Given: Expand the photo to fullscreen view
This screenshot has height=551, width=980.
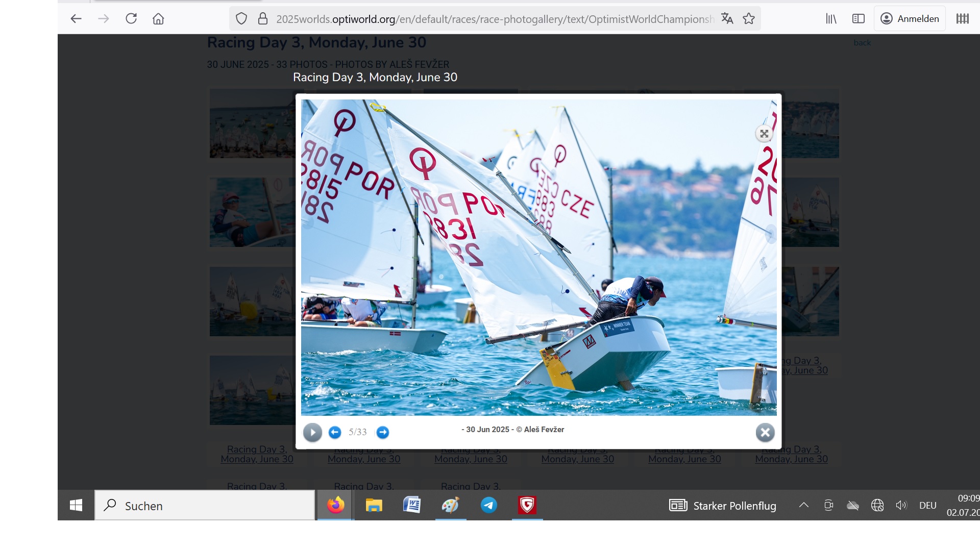Looking at the screenshot, I should point(764,134).
